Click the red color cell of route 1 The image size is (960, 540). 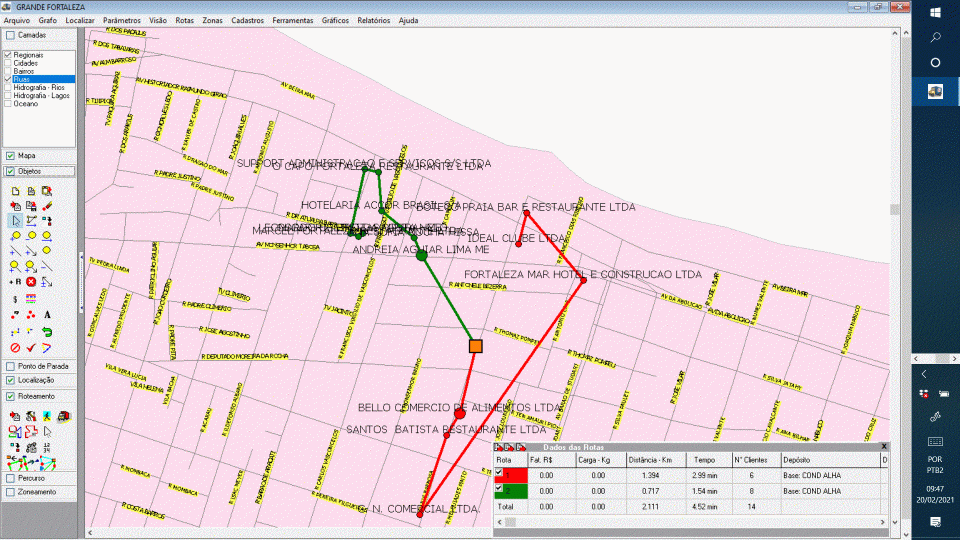tap(511, 475)
